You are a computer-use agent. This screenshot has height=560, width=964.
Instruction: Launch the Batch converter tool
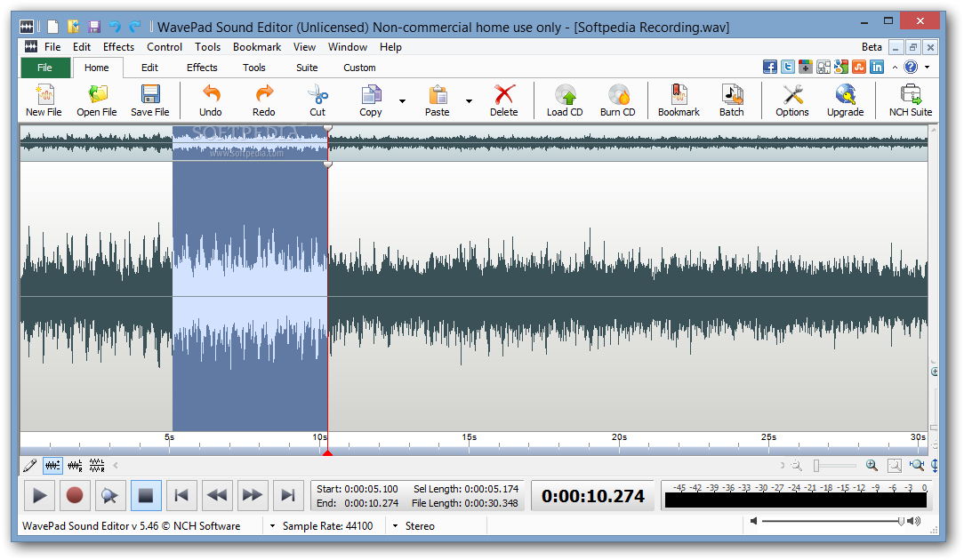(732, 100)
